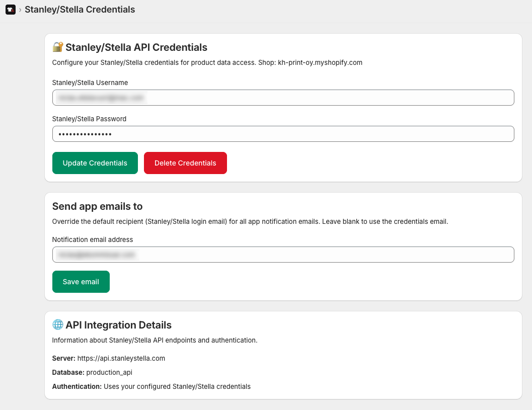The height and width of the screenshot is (410, 532).
Task: Click the globe icon beside API Integration Details
Action: (58, 324)
